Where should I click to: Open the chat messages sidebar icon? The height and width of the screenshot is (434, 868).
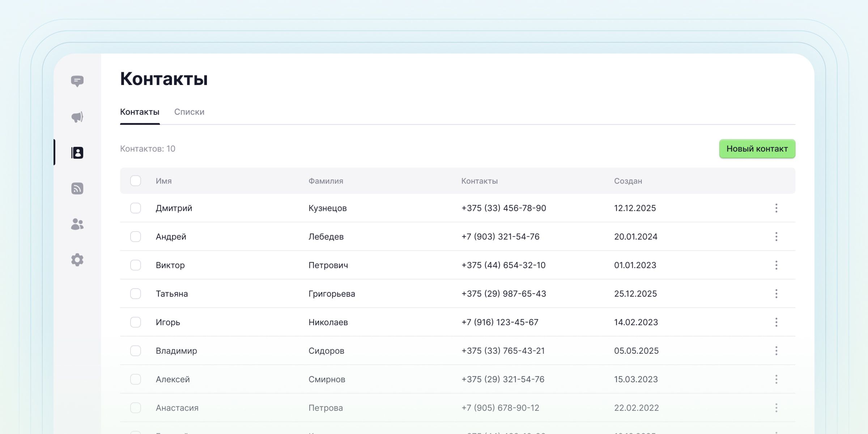coord(77,81)
